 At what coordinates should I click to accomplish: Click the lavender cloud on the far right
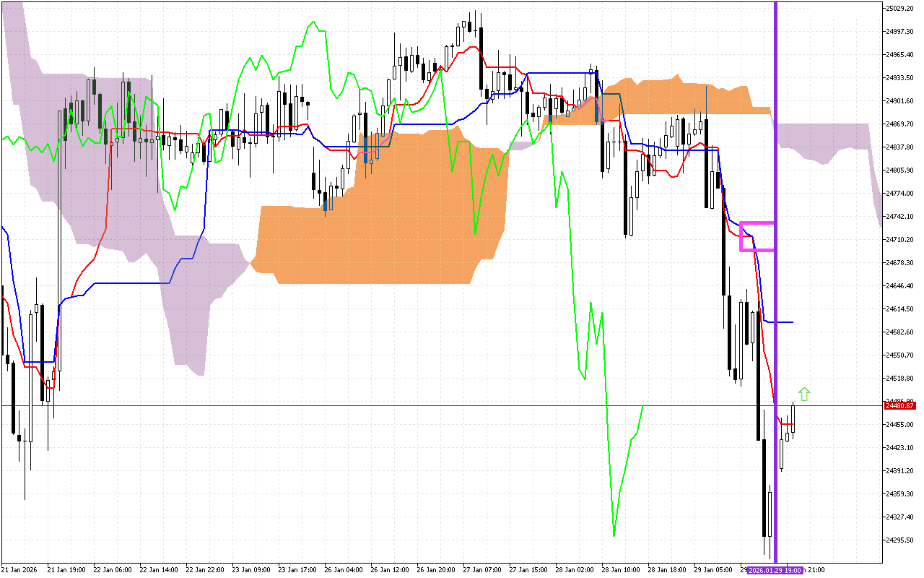coord(823,141)
